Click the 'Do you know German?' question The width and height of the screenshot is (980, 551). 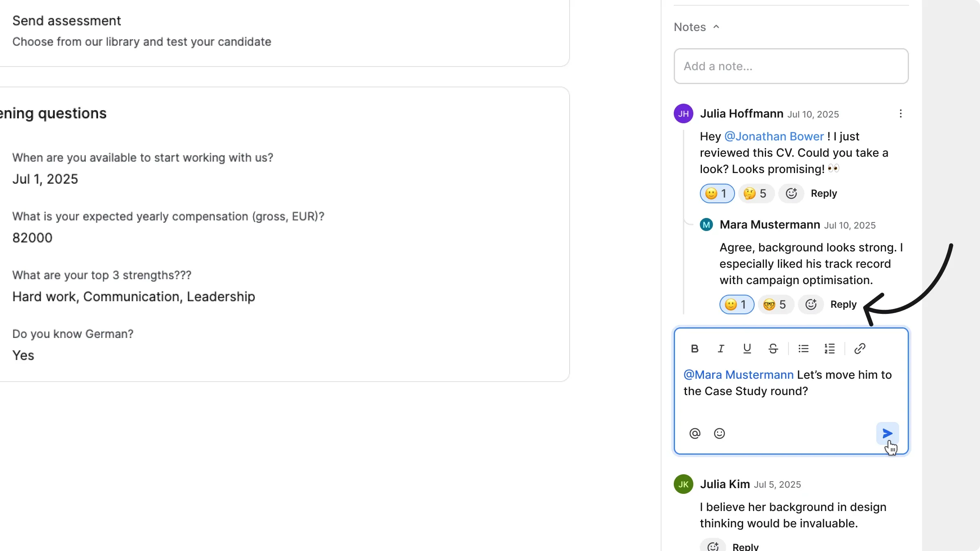coord(73,334)
